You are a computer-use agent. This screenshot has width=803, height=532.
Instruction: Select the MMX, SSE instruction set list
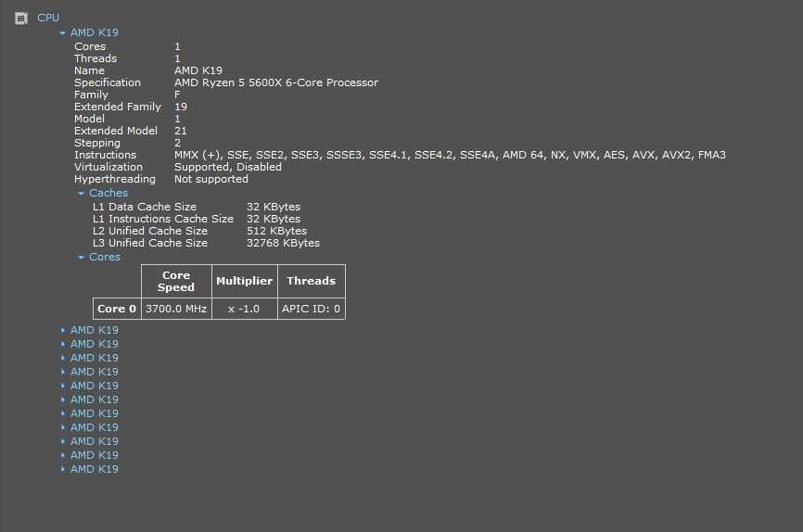pyautogui.click(x=450, y=155)
